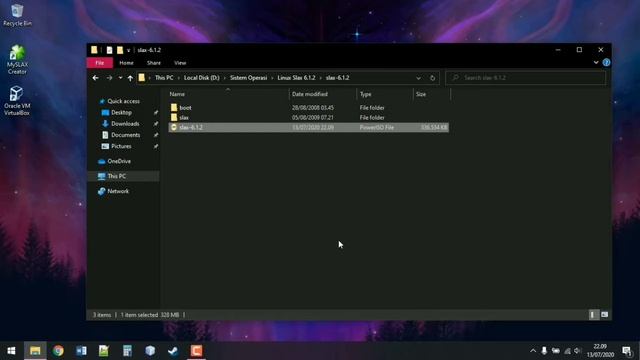Open Explorer help question mark icon
Image resolution: width=640 pixels, height=360 pixels.
606,62
